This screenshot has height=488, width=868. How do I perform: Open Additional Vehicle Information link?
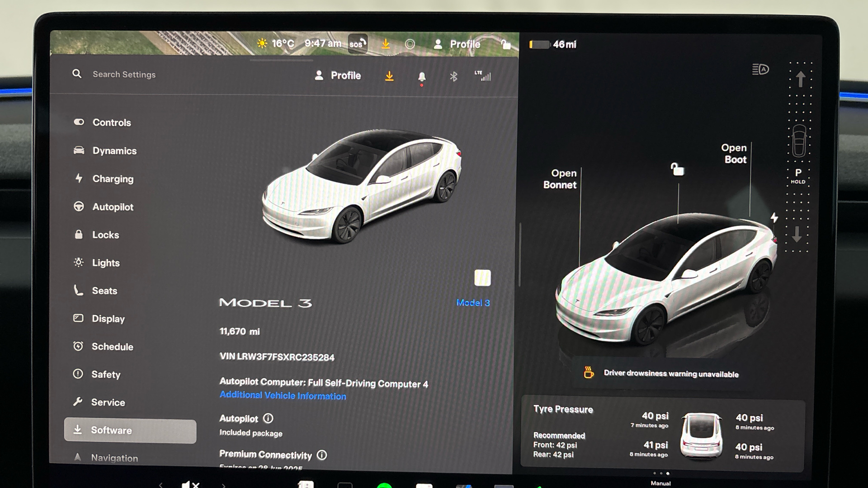click(x=283, y=395)
